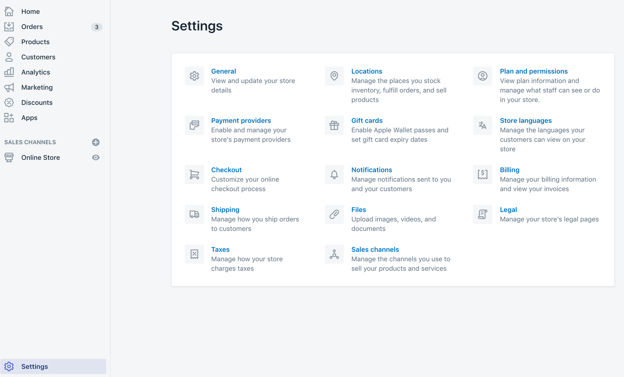The width and height of the screenshot is (624, 377).
Task: Open the Locations pin icon
Action: coord(334,76)
